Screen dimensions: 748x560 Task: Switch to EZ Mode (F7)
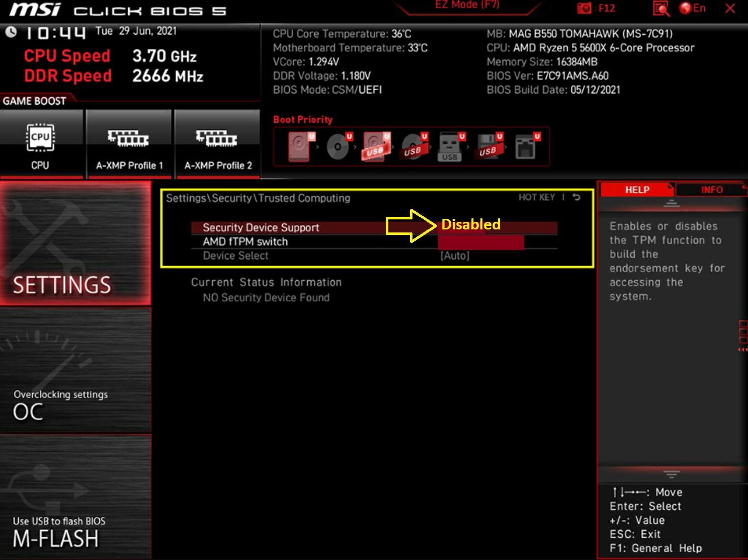(x=467, y=5)
